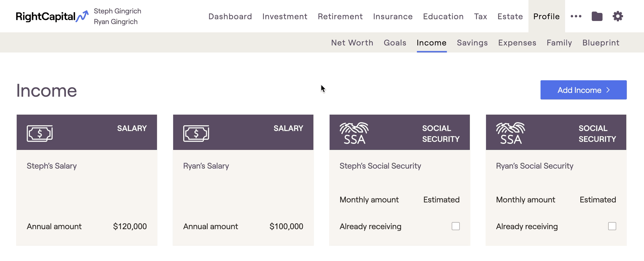The width and height of the screenshot is (644, 261).
Task: Open the Savings tab
Action: point(472,43)
